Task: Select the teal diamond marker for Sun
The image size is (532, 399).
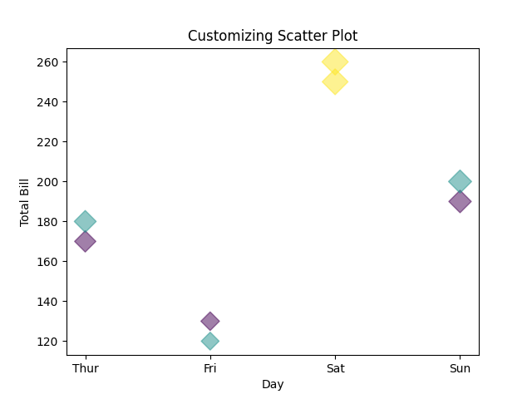Action: point(460,181)
